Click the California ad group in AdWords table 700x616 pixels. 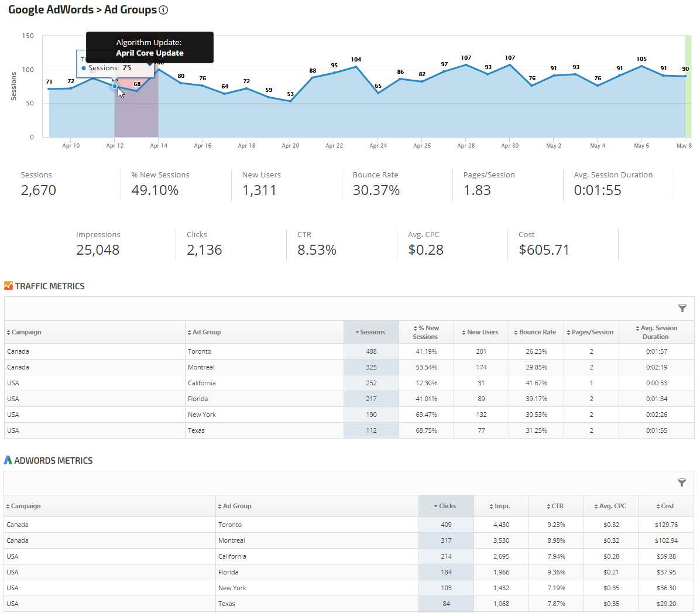click(x=232, y=556)
